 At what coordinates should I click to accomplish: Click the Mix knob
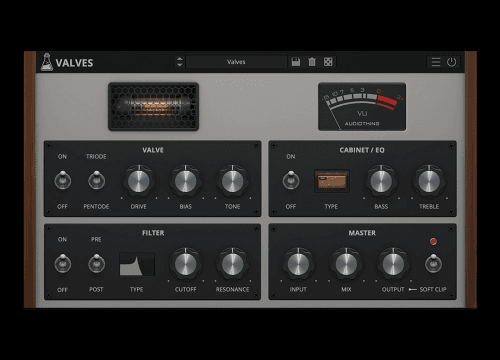pos(346,264)
